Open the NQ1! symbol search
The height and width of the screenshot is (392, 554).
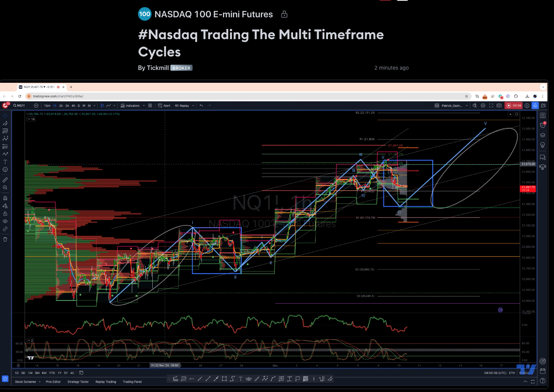click(x=19, y=106)
